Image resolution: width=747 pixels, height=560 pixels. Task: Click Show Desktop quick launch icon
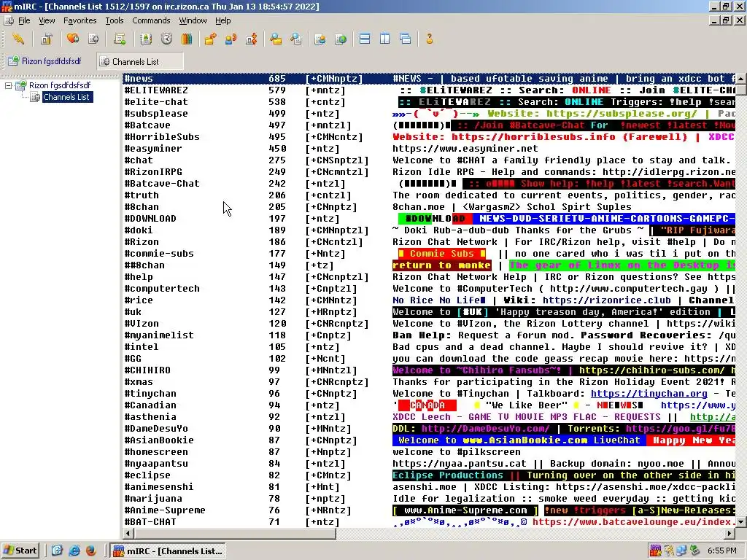pos(57,551)
